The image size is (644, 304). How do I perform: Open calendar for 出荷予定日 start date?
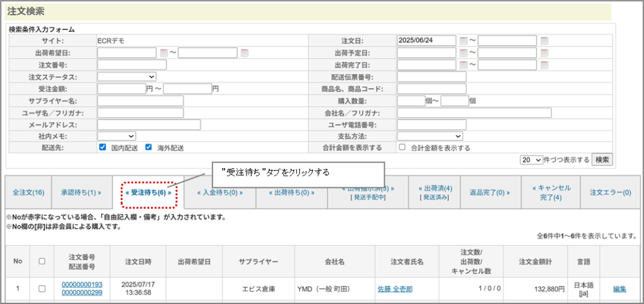click(x=464, y=53)
